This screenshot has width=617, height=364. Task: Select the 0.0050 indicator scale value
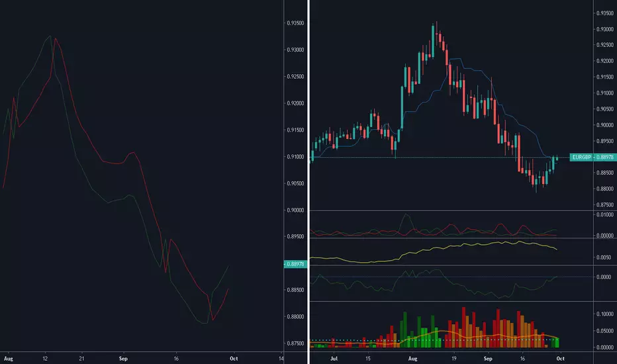point(604,257)
